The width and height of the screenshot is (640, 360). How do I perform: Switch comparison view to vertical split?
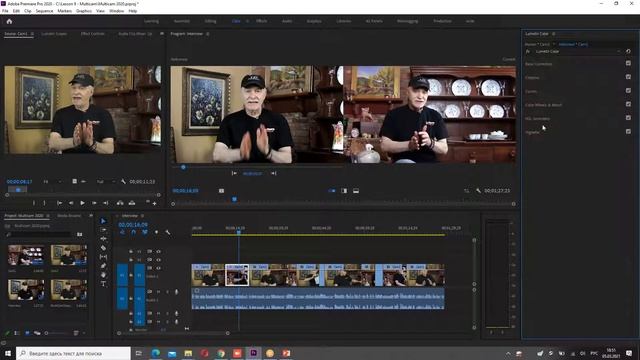344,191
